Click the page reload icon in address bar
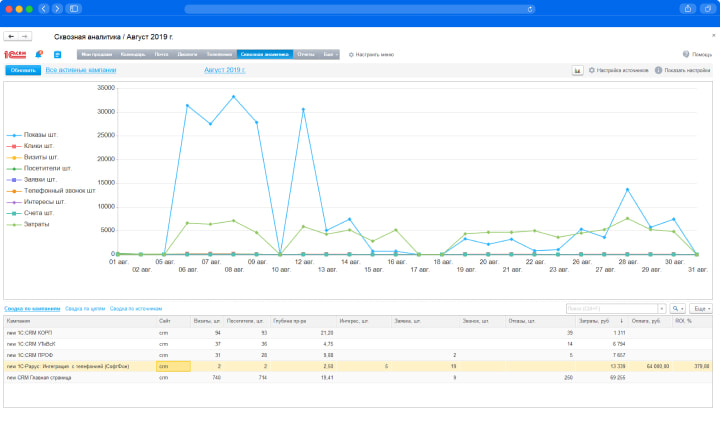This screenshot has height=422, width=720. [x=530, y=9]
